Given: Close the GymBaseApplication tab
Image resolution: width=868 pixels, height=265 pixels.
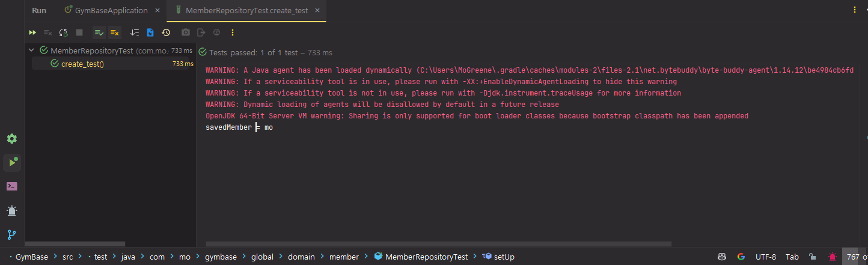Looking at the screenshot, I should (157, 10).
